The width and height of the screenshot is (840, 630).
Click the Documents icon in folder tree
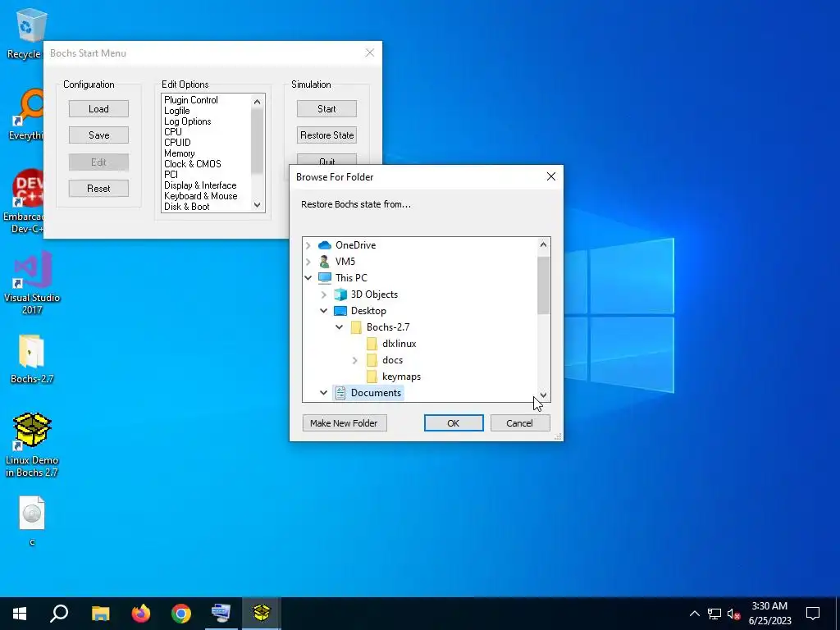click(340, 393)
